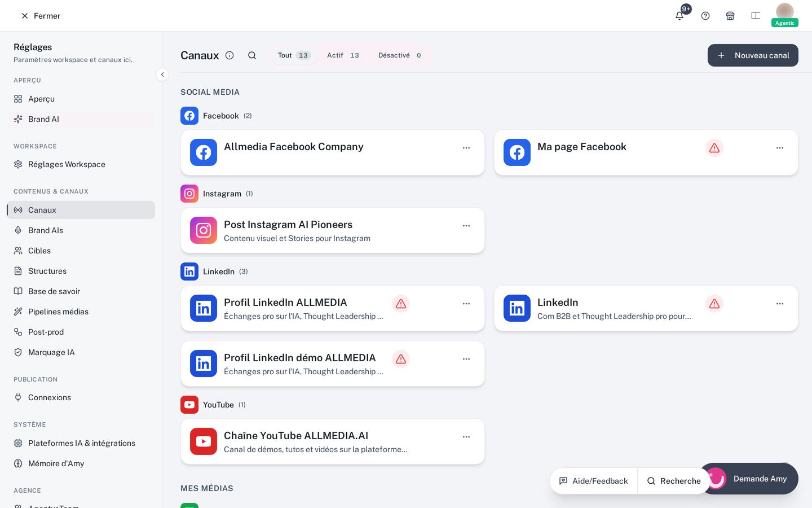Viewport: 812px width, 508px height.
Task: Click the help question mark icon
Action: pos(705,16)
